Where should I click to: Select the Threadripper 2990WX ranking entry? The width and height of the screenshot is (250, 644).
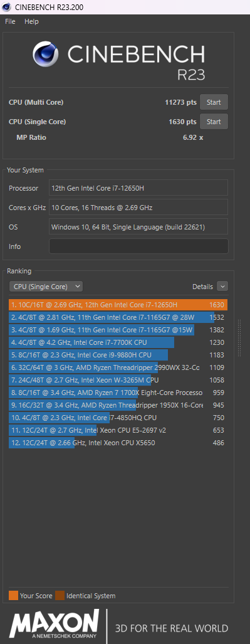[118, 367]
